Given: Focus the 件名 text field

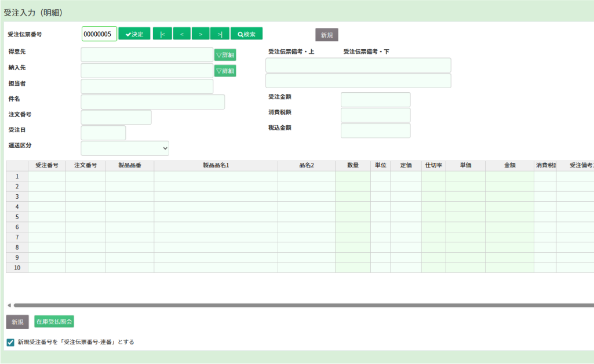Looking at the screenshot, I should 152,102.
